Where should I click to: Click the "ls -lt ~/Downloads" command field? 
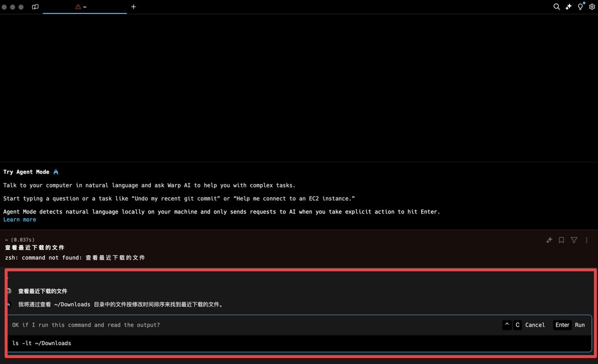[x=299, y=343]
